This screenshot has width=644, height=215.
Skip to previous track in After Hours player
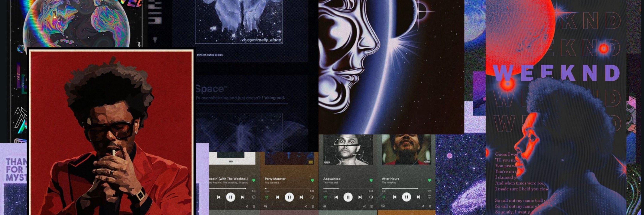click(395, 197)
